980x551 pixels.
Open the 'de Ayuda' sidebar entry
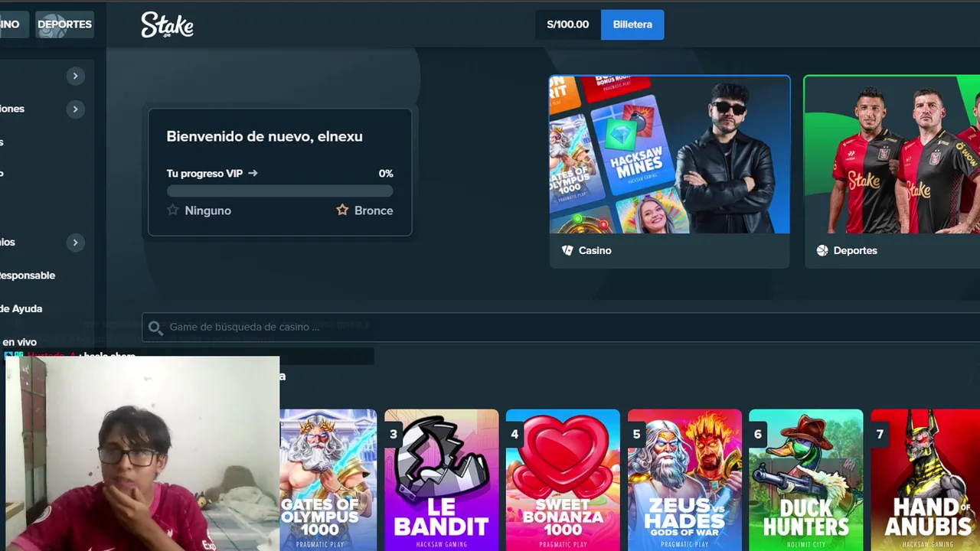click(x=21, y=308)
